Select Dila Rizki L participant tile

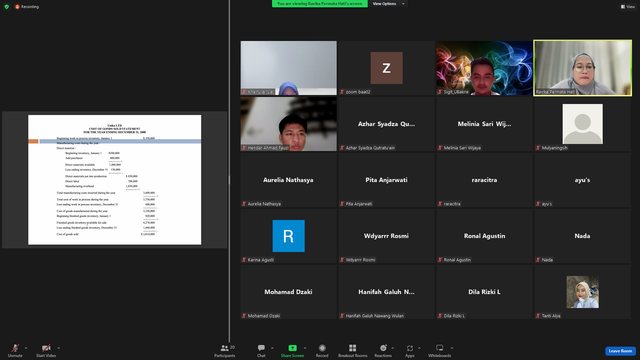click(x=484, y=291)
